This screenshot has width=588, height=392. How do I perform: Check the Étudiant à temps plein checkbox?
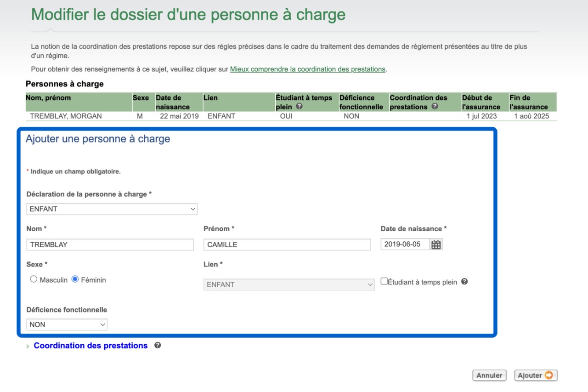(x=384, y=281)
